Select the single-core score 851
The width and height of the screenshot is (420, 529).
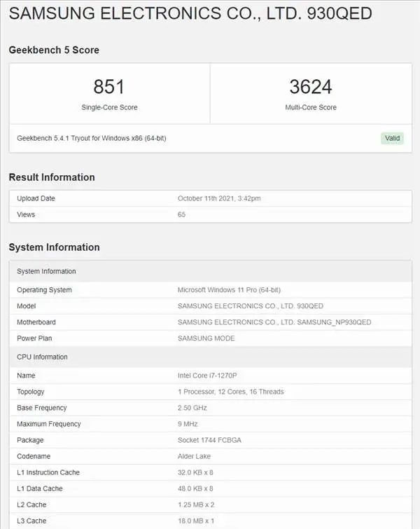[108, 87]
